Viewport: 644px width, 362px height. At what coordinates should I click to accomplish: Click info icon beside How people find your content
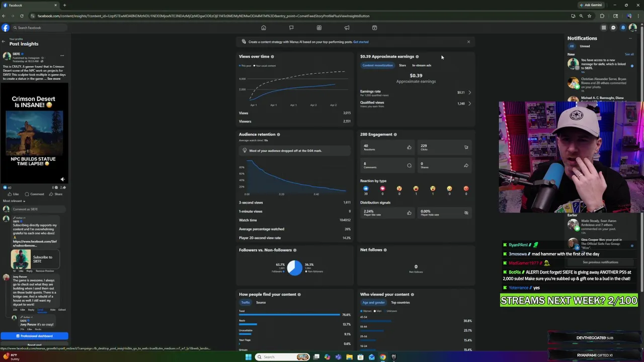(299, 294)
